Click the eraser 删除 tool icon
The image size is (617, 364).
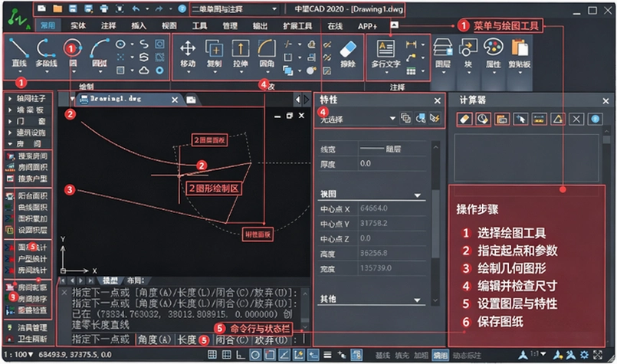pyautogui.click(x=347, y=53)
